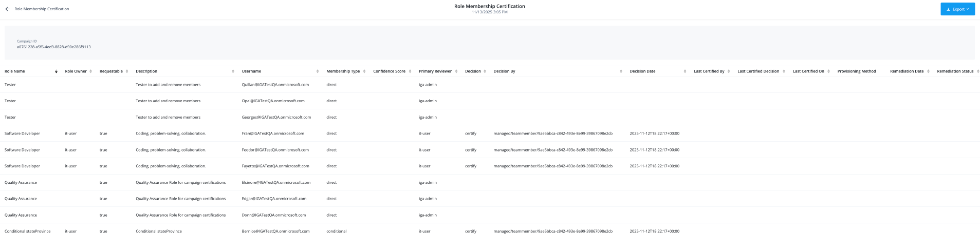Sort by Remediation Status column icon
Viewport: 980px width, 249px height.
coord(977,71)
